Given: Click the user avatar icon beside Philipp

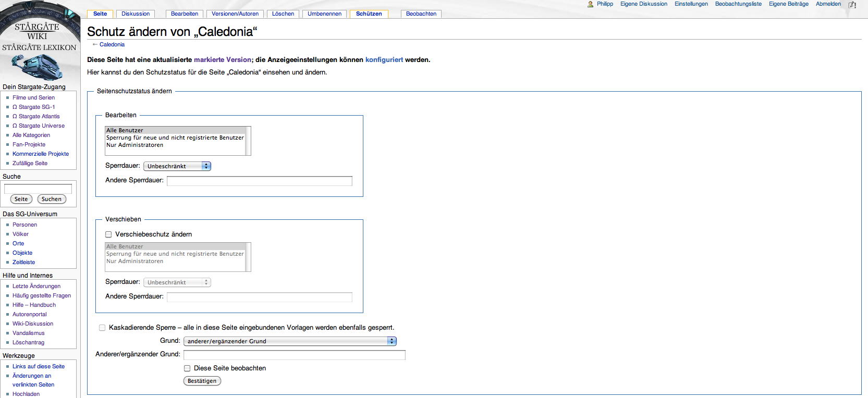Looking at the screenshot, I should [x=590, y=4].
